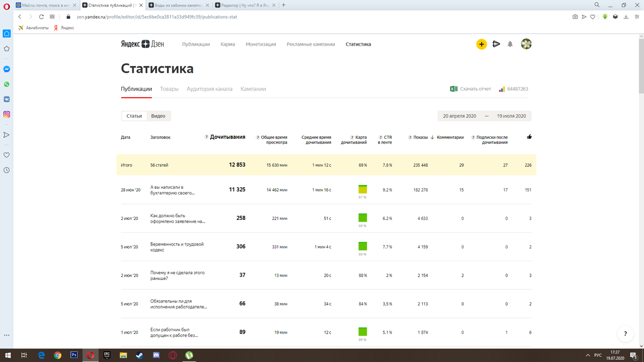
Task: Pick end date 19 июля 2020
Action: pos(511,116)
